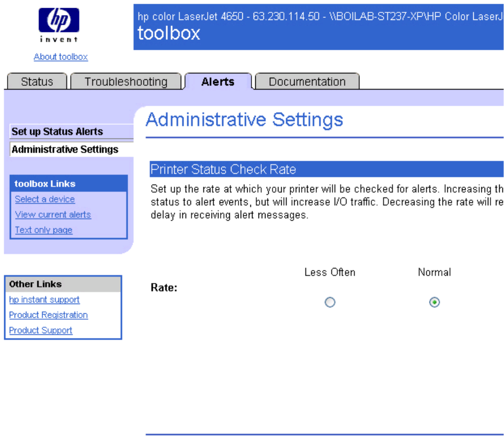The width and height of the screenshot is (504, 446).
Task: Switch to the Status tab
Action: [37, 81]
